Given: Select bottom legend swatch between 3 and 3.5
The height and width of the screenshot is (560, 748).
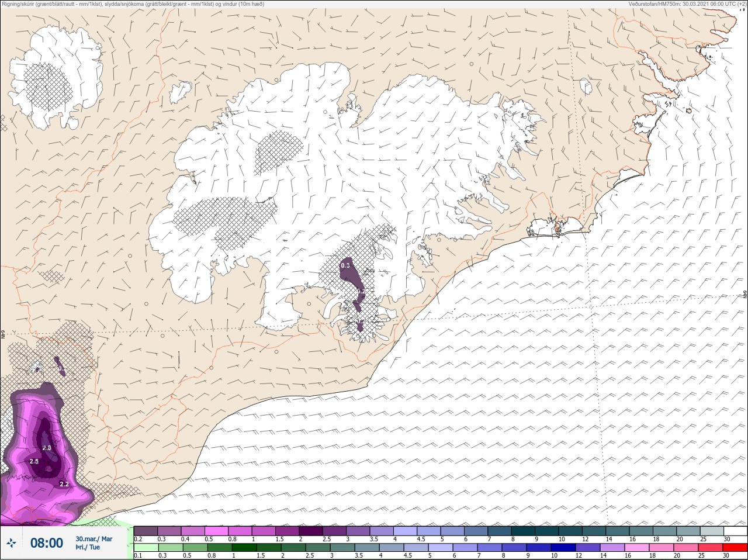Looking at the screenshot, I should (x=342, y=548).
